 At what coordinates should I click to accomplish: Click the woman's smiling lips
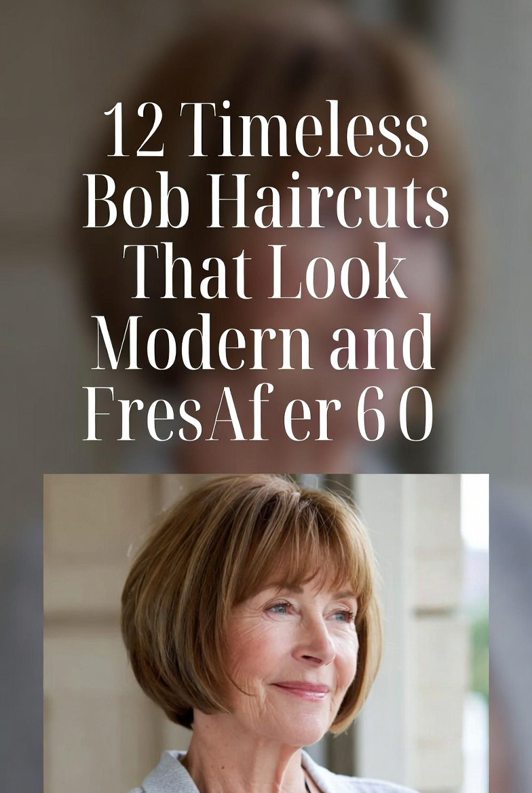point(302,689)
